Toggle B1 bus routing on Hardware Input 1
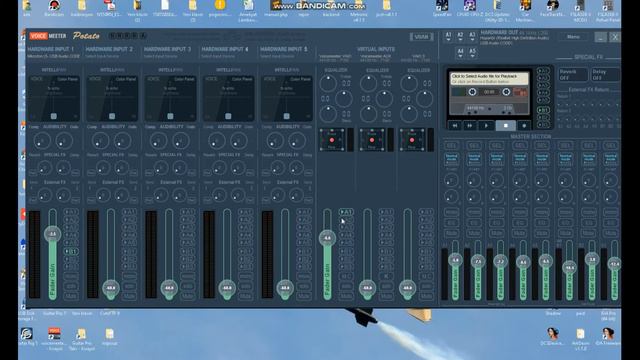Screen dimensions: 640x360 click(71, 251)
